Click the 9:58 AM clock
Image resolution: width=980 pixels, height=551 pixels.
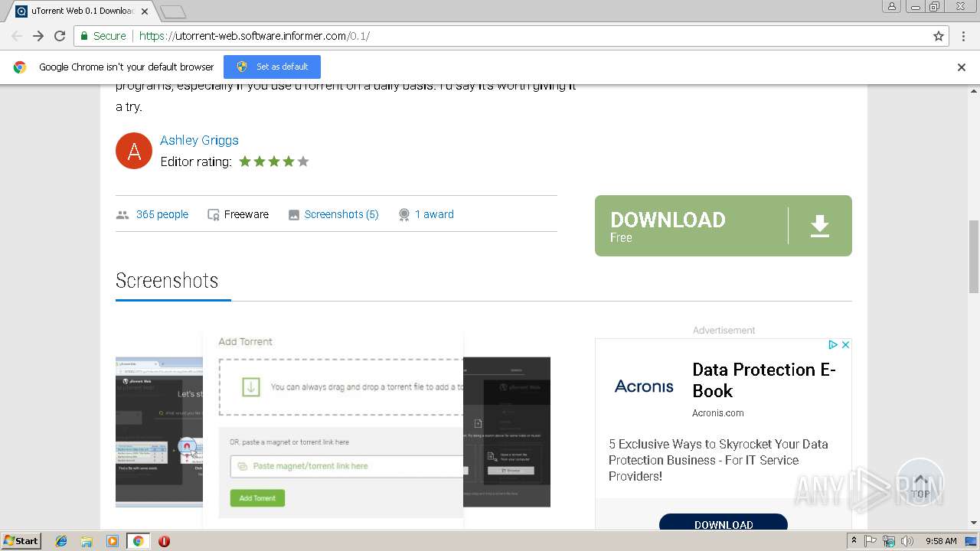(941, 541)
